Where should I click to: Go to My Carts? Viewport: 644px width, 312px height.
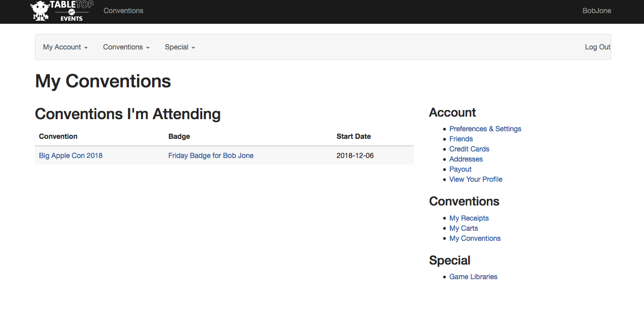(x=464, y=228)
